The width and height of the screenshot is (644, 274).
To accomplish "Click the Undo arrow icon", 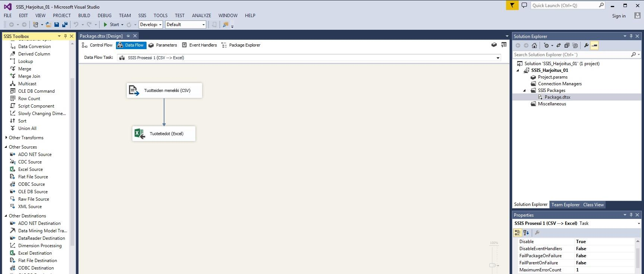I will pos(76,25).
